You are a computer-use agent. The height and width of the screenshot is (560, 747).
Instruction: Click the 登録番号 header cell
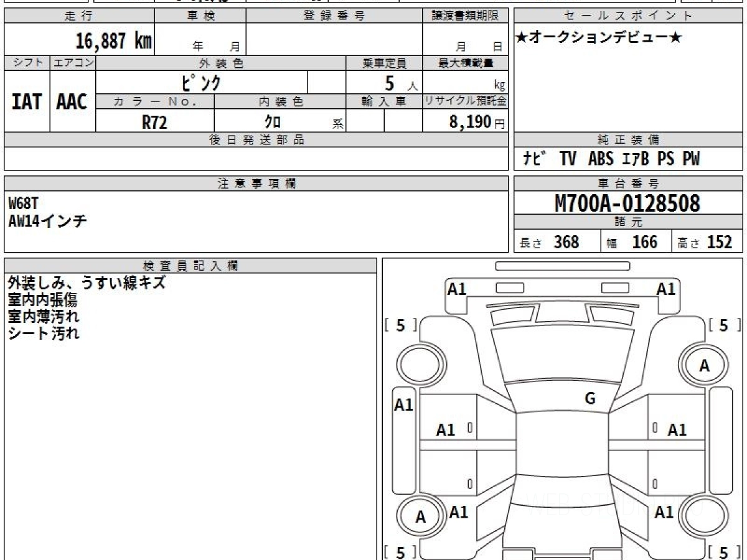coord(334,16)
